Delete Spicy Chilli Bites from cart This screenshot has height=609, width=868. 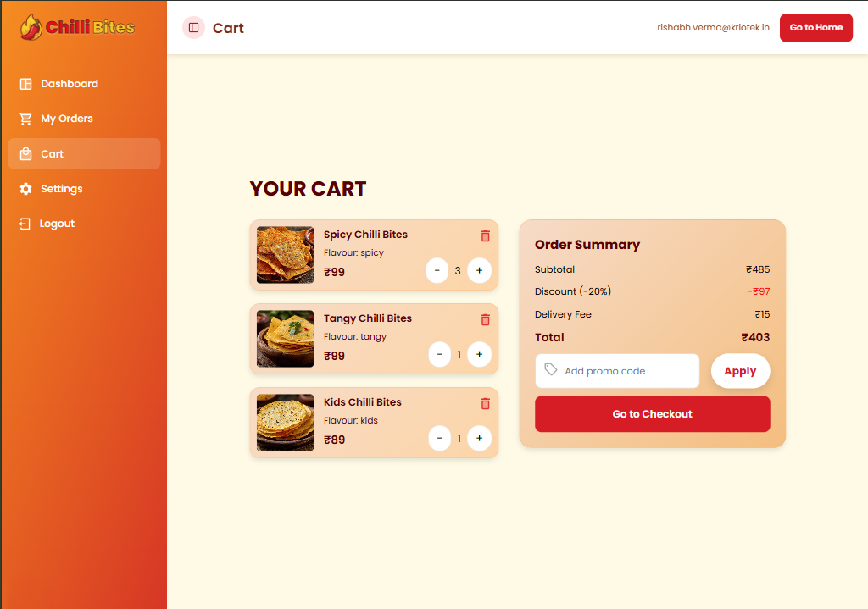tap(485, 236)
